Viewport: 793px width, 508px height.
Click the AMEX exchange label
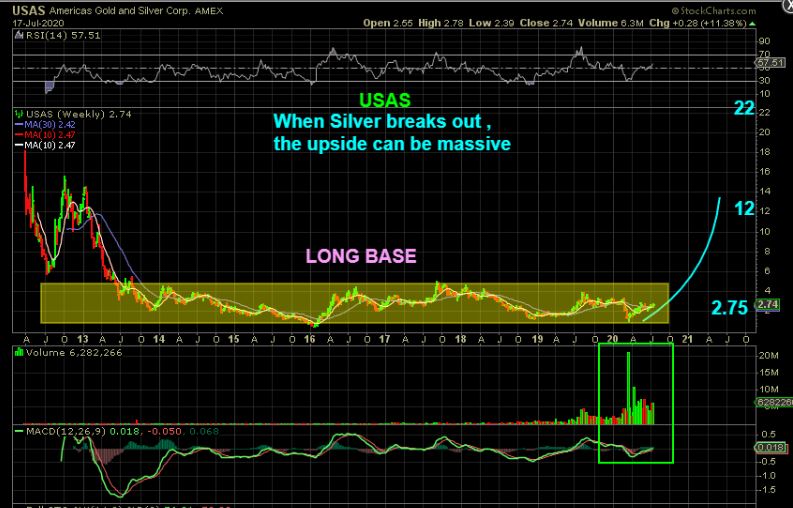(209, 11)
